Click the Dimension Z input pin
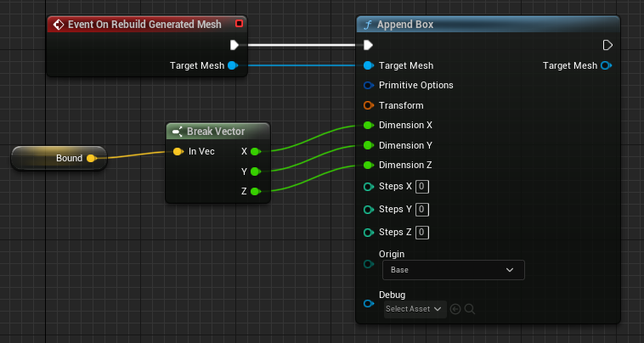This screenshot has height=343, width=644. [369, 165]
